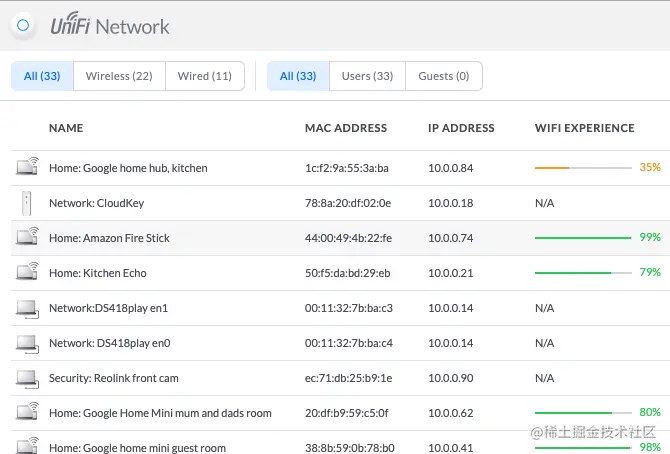Click the CloudKey device icon
670x454 pixels.
[x=26, y=203]
